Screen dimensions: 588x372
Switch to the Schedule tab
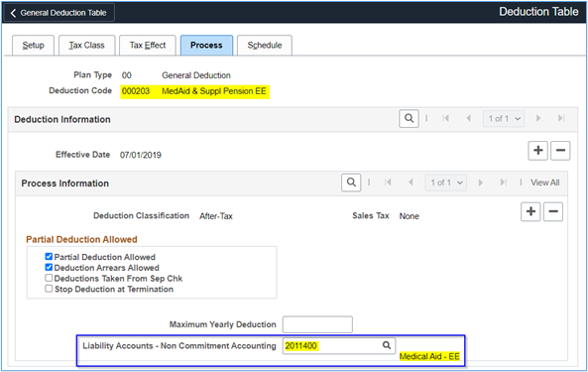[x=265, y=46]
